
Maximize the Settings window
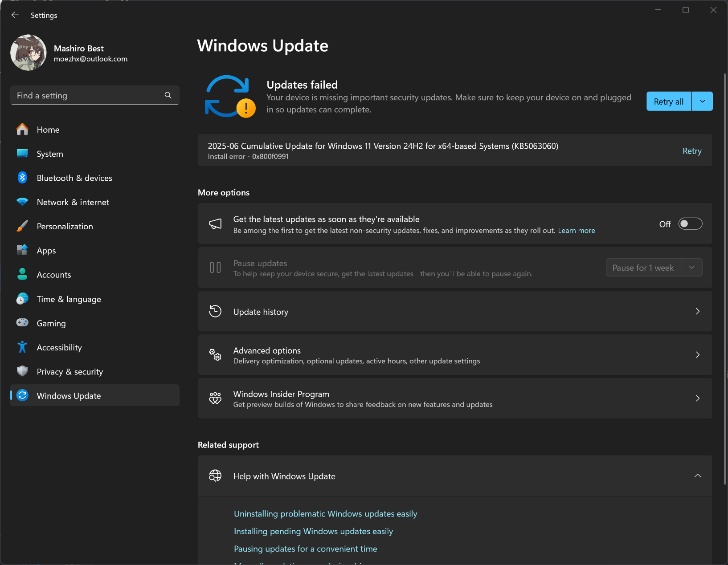click(686, 10)
